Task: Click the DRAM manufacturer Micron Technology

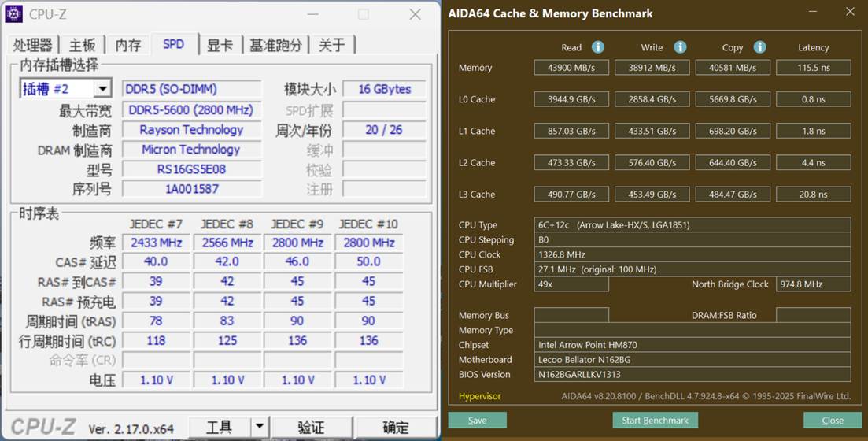Action: [x=191, y=150]
